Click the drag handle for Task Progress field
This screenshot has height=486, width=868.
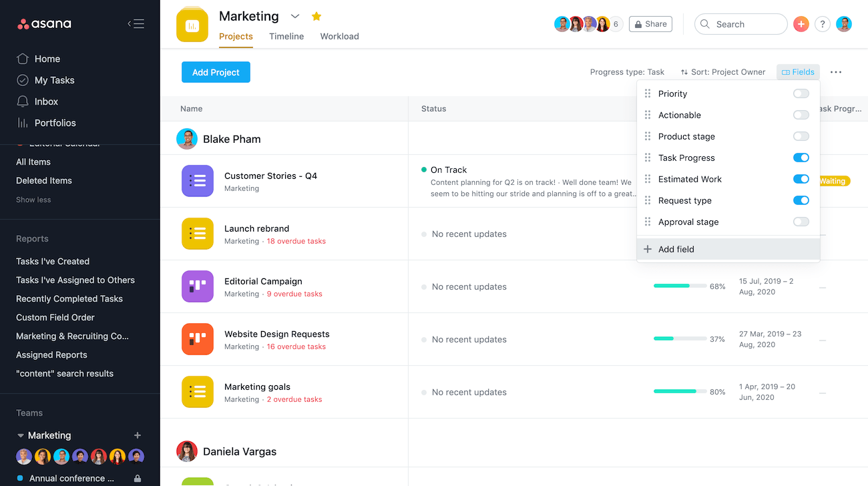648,158
